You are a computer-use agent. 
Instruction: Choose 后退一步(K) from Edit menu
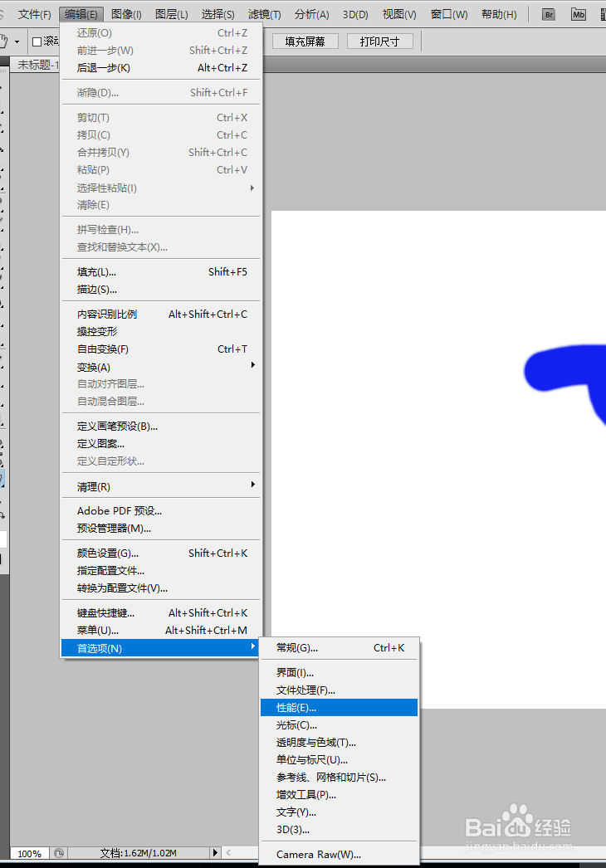coord(161,67)
